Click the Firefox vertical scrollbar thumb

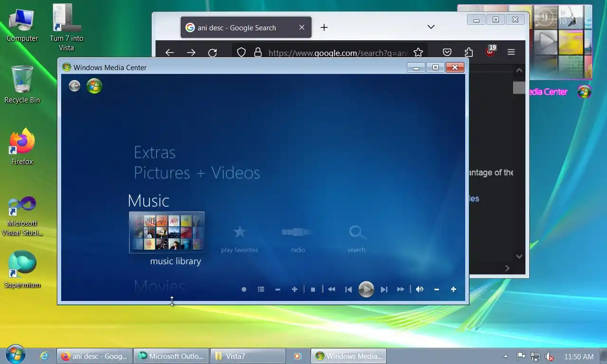pyautogui.click(x=519, y=88)
